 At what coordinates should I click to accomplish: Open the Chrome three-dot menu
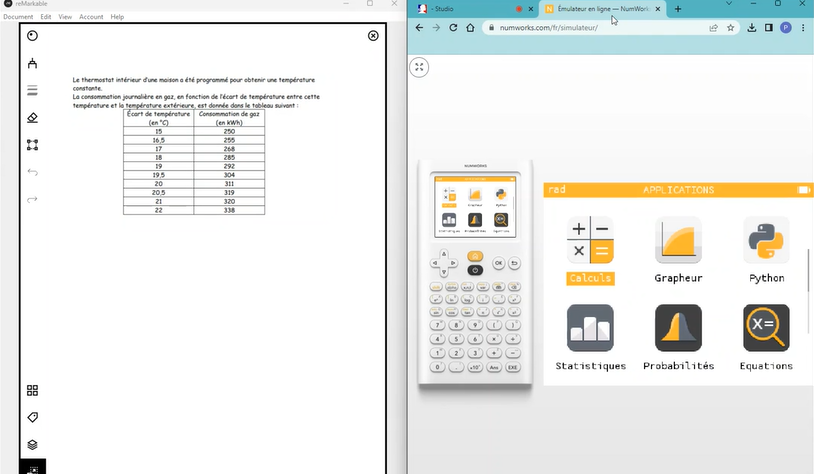(x=803, y=28)
